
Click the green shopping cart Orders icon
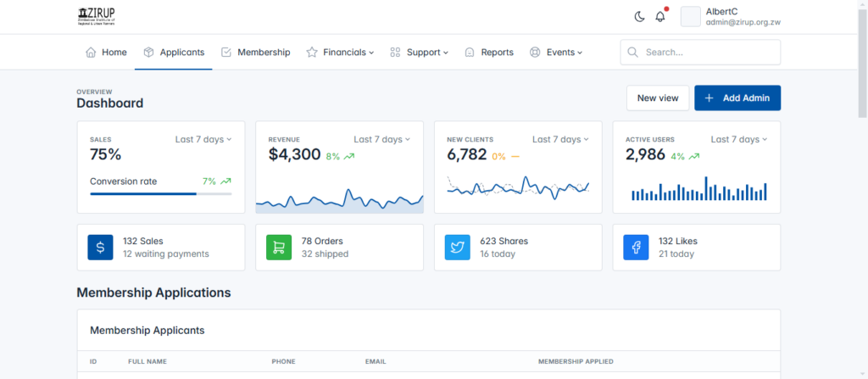click(x=279, y=248)
